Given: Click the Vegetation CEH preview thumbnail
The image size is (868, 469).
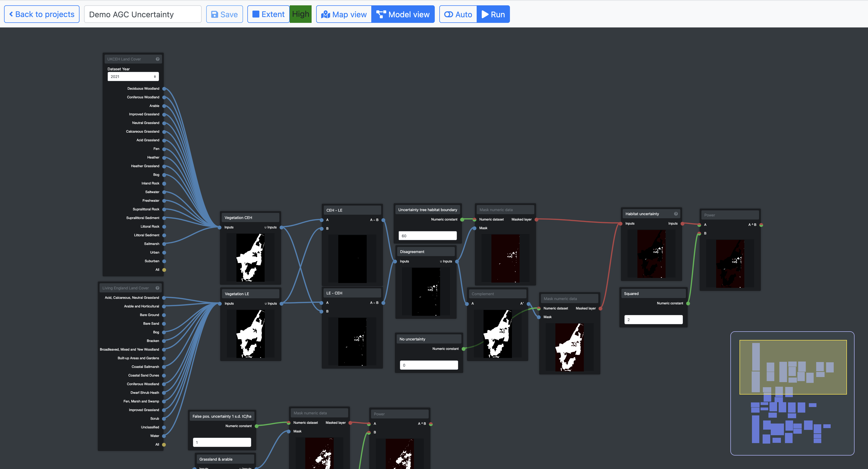Looking at the screenshot, I should coord(250,258).
